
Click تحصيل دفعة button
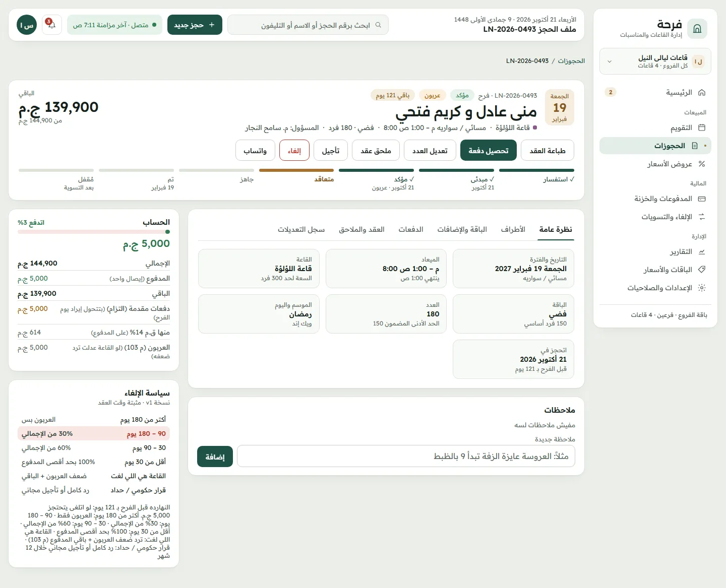click(x=489, y=151)
